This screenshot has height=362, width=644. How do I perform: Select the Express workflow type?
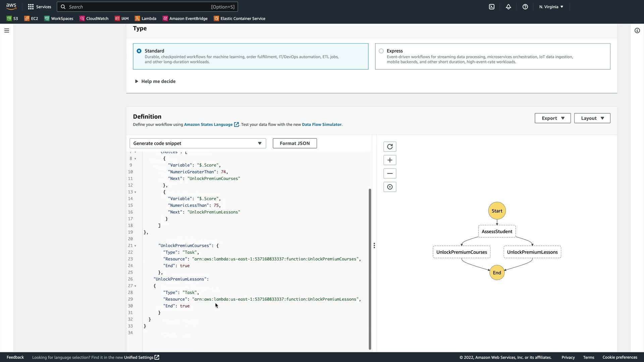point(381,51)
